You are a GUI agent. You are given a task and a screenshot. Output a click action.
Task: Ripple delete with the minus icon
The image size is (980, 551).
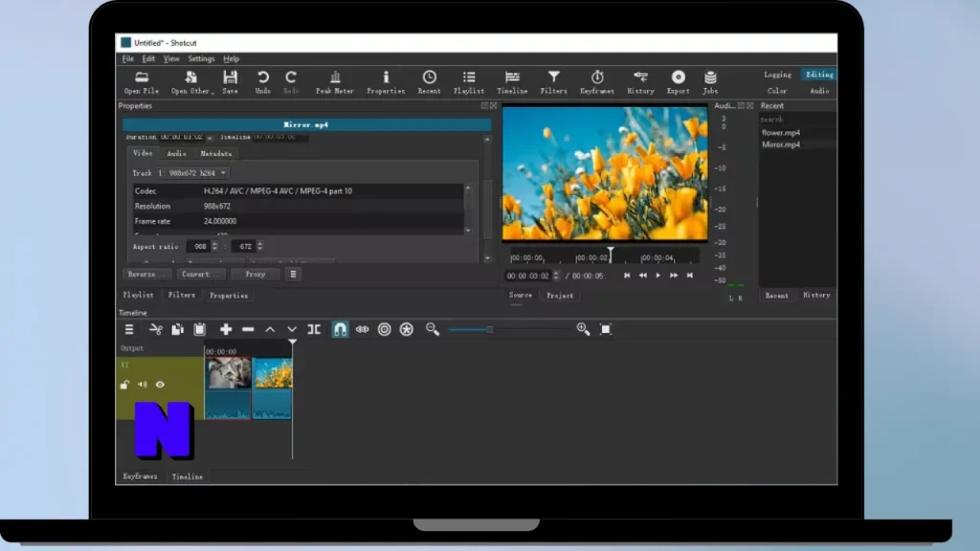[x=248, y=329]
